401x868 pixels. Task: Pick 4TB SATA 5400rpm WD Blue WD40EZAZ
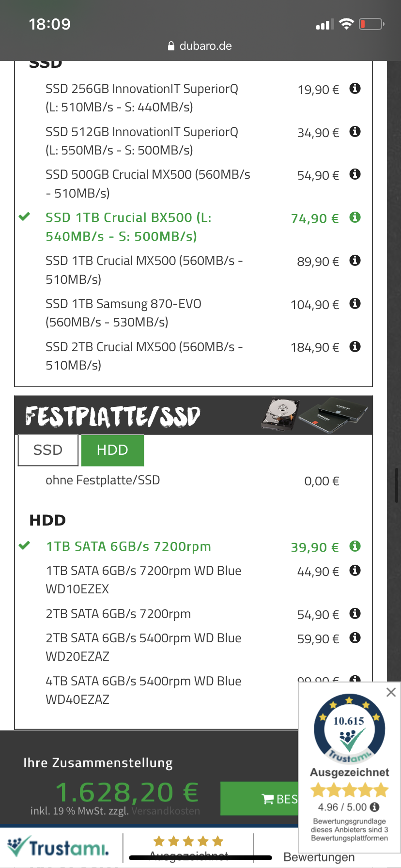point(143,690)
